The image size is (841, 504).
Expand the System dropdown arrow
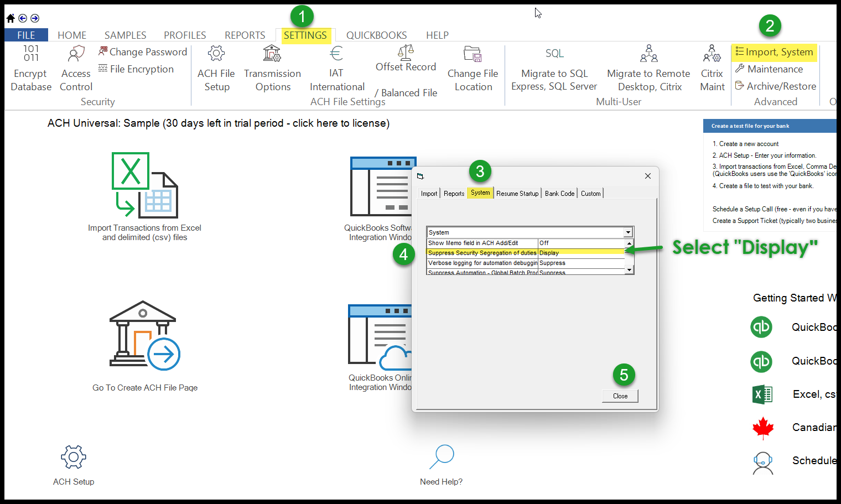click(628, 232)
